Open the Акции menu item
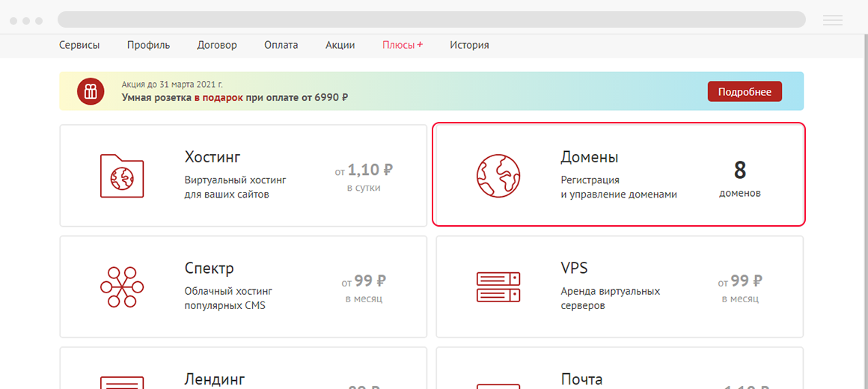Screen dimensions: 868x389 point(340,46)
